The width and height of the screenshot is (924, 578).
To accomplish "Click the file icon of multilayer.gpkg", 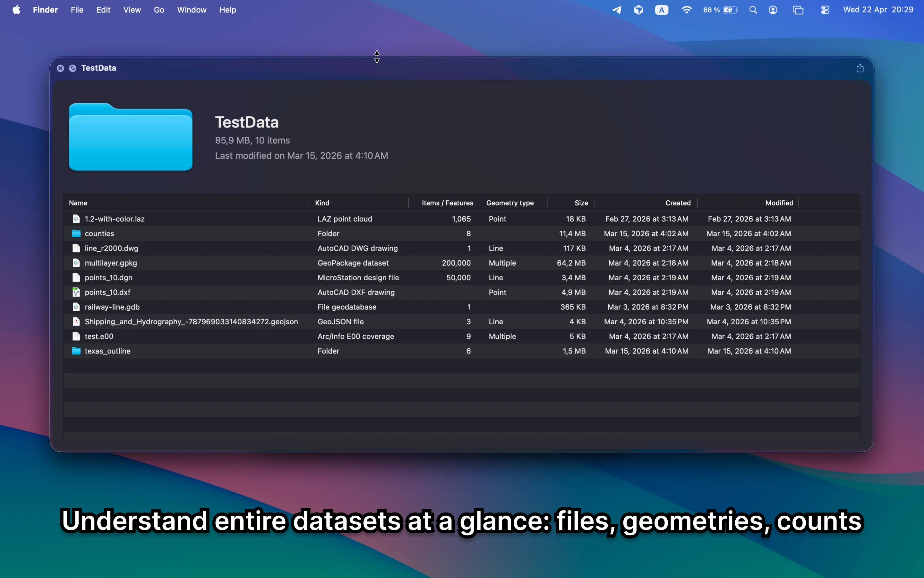I will [x=76, y=263].
